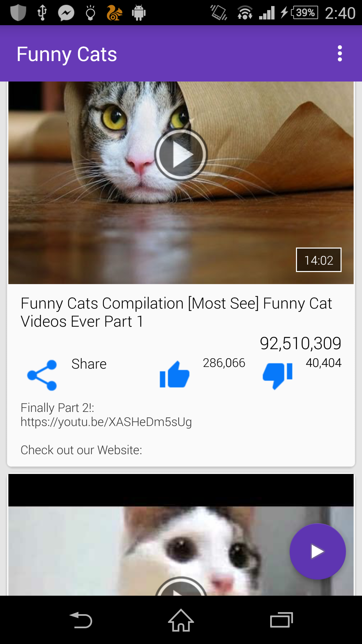This screenshot has height=644, width=362.
Task: Select the 14:02 duration badge
Action: coord(318,260)
